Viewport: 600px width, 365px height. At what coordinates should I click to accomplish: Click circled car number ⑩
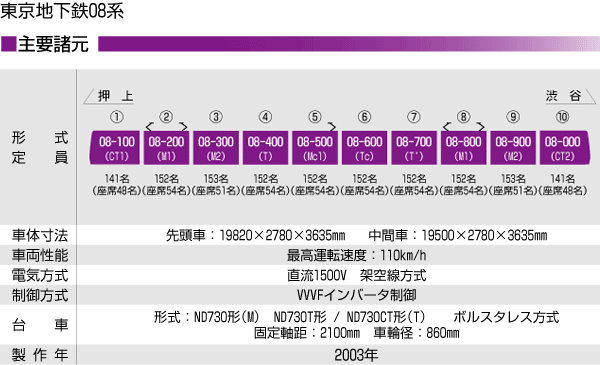562,117
